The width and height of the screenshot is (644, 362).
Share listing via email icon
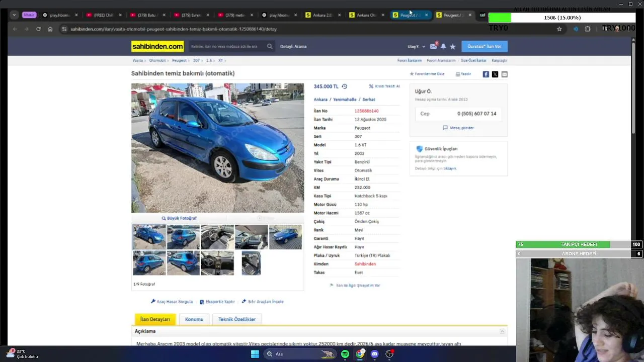pos(505,74)
